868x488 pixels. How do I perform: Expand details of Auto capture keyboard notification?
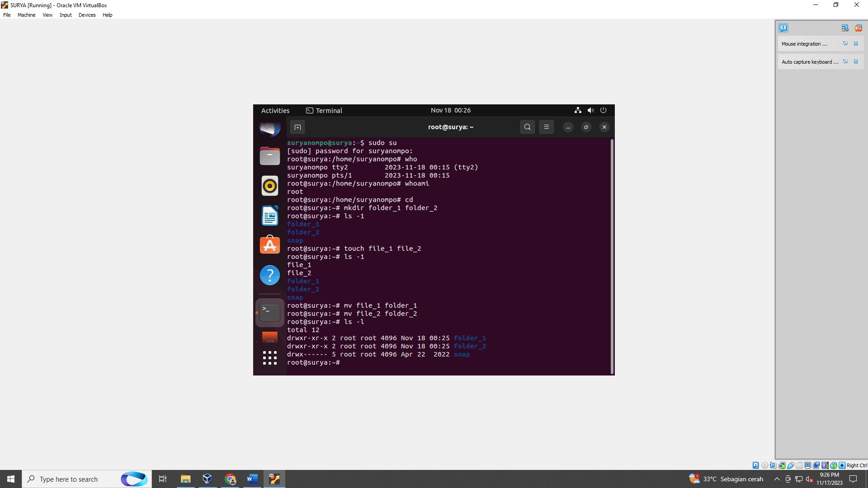click(x=845, y=62)
